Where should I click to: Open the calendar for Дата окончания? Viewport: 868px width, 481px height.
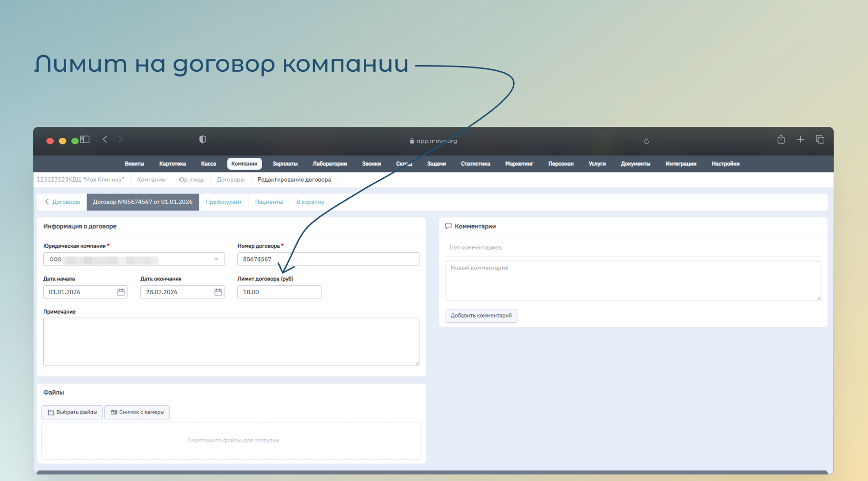coord(218,292)
